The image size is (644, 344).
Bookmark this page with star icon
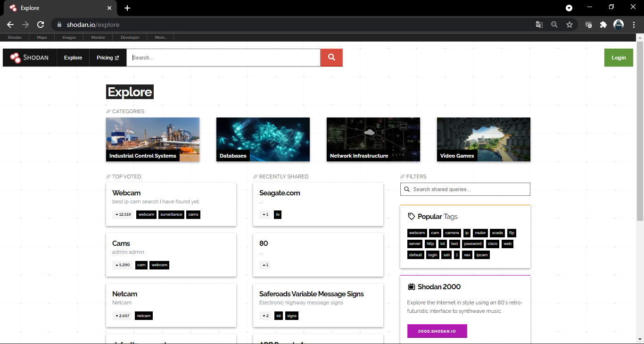tap(570, 25)
